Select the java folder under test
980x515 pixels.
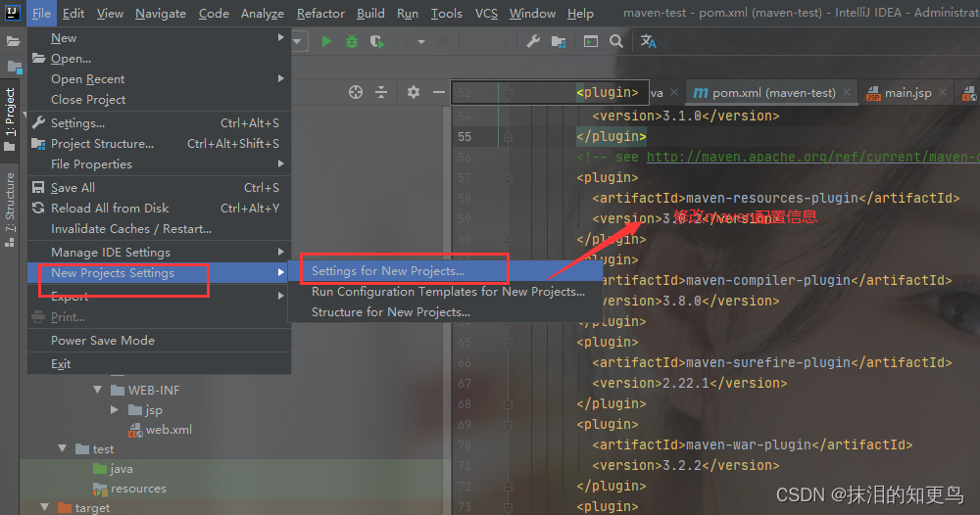click(113, 469)
